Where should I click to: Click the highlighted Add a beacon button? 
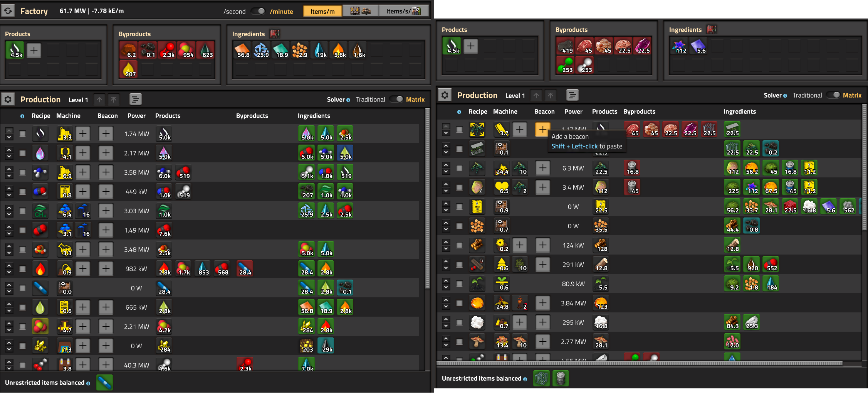pos(542,129)
